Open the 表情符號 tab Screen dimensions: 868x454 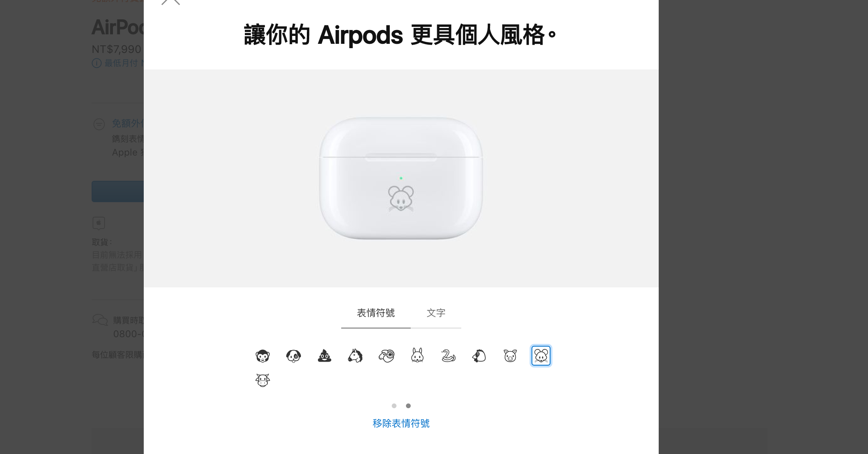tap(376, 313)
